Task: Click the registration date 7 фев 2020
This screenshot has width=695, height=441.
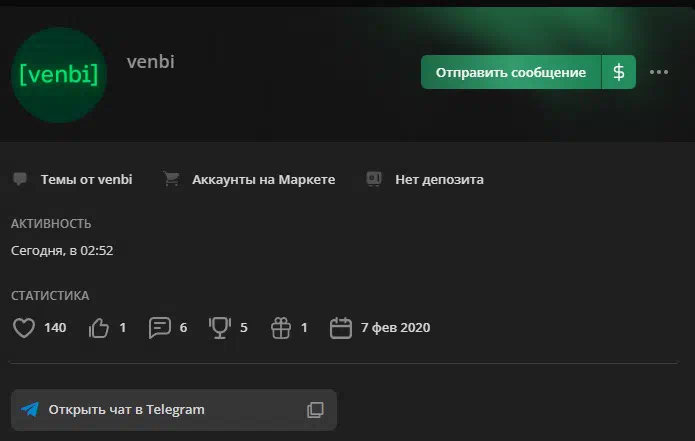Action: pos(395,328)
